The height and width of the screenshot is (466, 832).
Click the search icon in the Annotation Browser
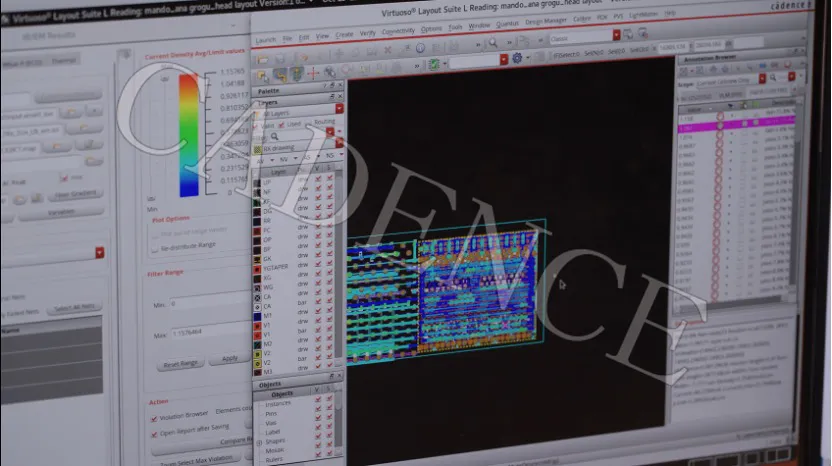(773, 78)
